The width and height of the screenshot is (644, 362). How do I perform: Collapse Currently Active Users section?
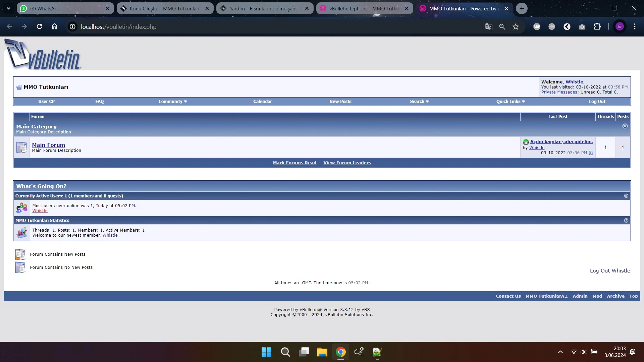626,196
